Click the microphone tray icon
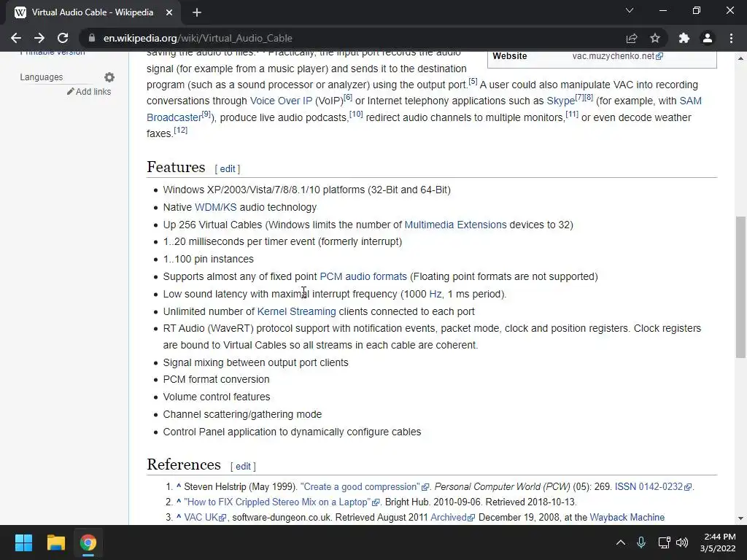 click(641, 542)
